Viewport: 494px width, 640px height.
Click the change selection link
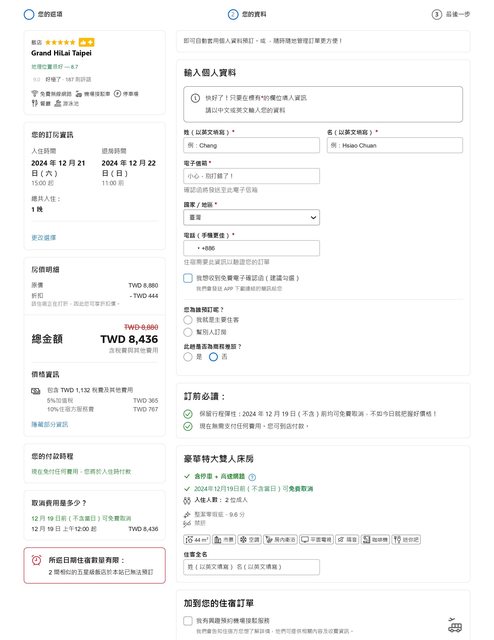44,237
